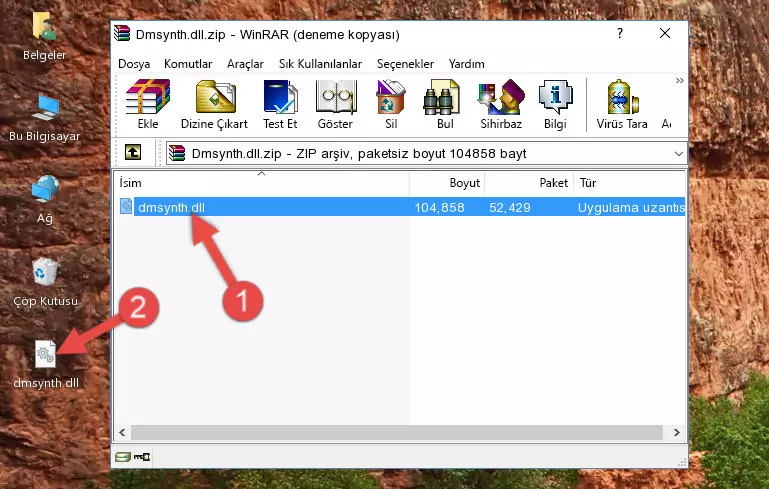Click the drive icon in status bar
This screenshot has height=489, width=769.
[x=123, y=457]
